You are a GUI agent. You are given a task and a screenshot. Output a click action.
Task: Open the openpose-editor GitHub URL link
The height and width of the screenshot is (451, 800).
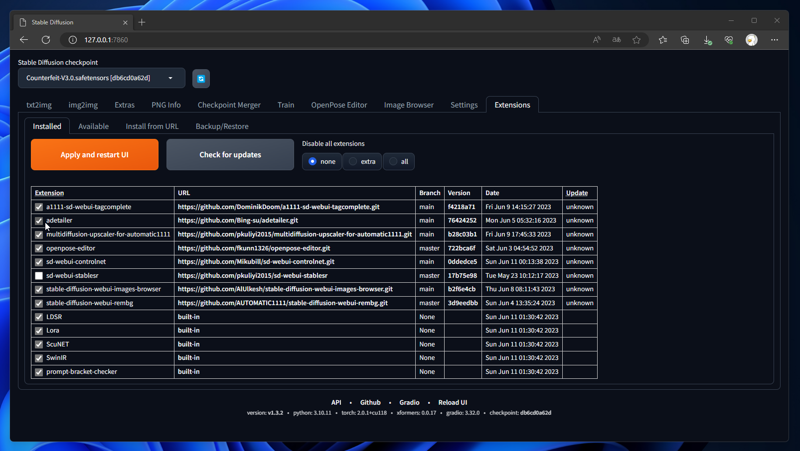point(254,248)
